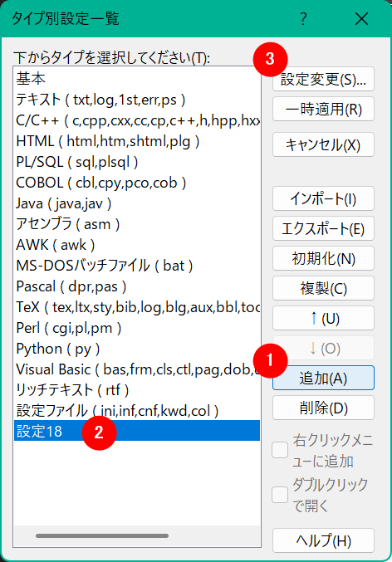
Task: Click the インポート(I) button
Action: 323,198
